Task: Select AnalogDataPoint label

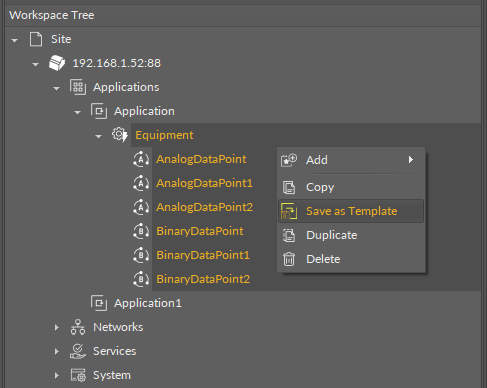Action: point(201,159)
